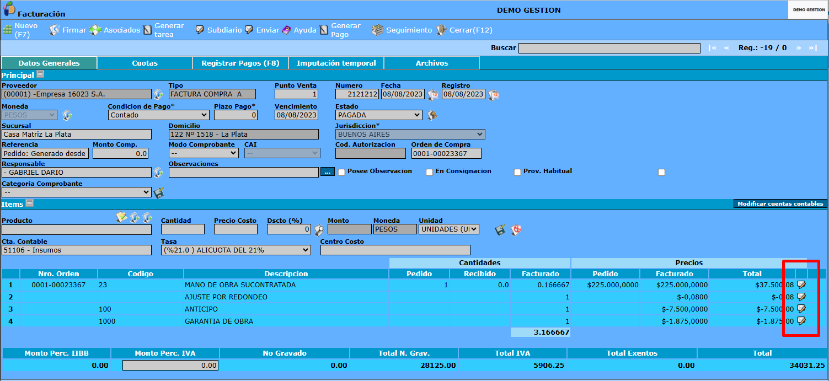This screenshot has width=829, height=381.
Task: Click the red cancel icon beside Unidad
Action: [517, 229]
